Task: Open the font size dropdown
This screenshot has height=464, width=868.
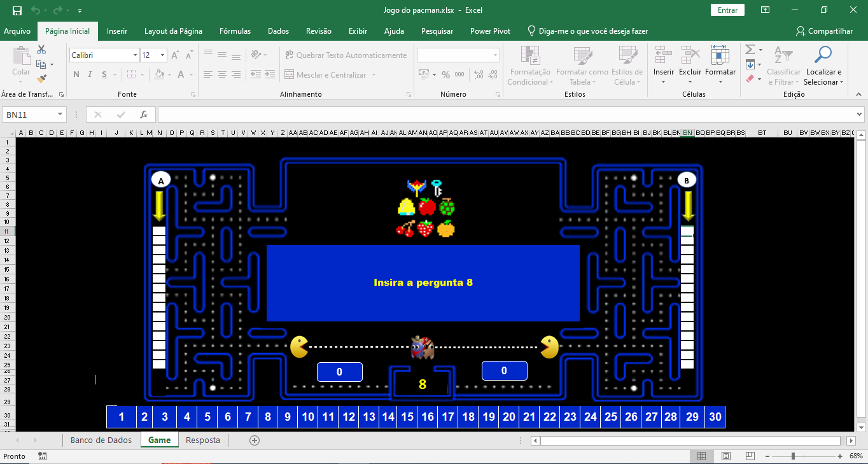Action: pos(161,55)
